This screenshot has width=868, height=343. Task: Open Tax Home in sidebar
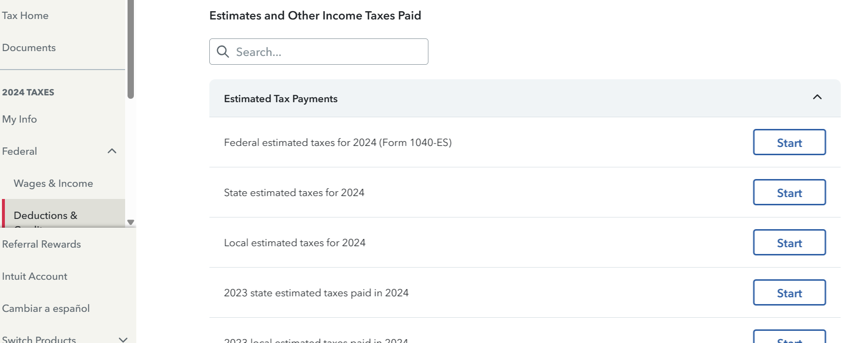point(25,16)
